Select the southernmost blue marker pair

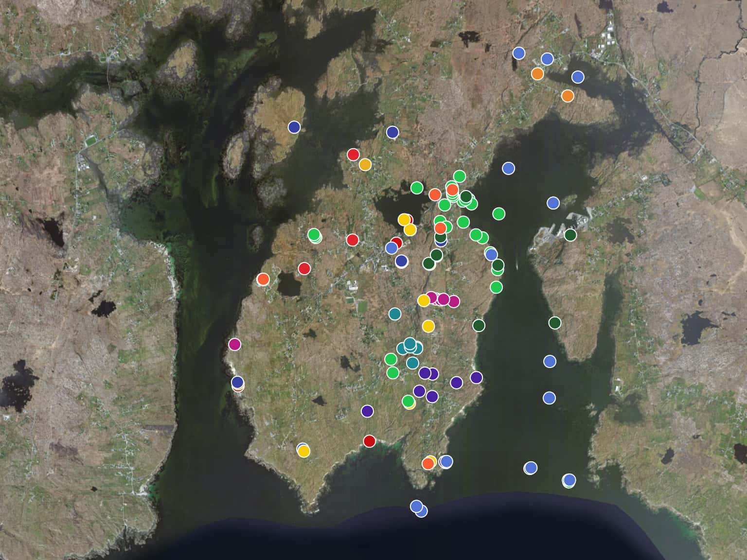[418, 508]
